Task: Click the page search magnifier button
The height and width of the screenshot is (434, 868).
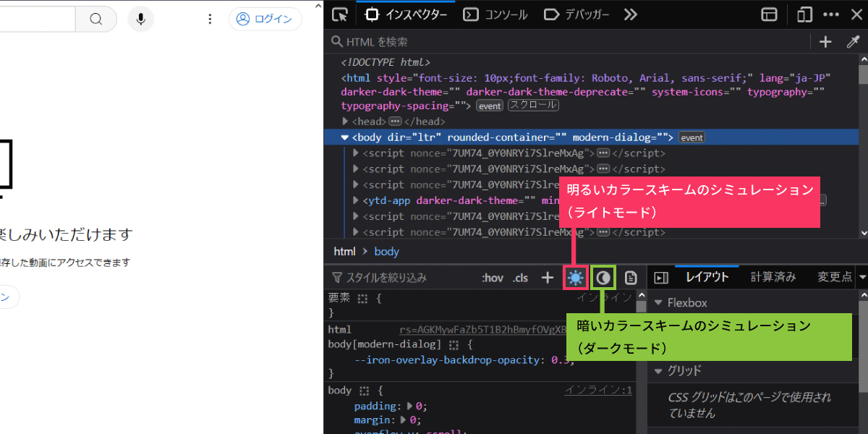Action: click(x=96, y=19)
